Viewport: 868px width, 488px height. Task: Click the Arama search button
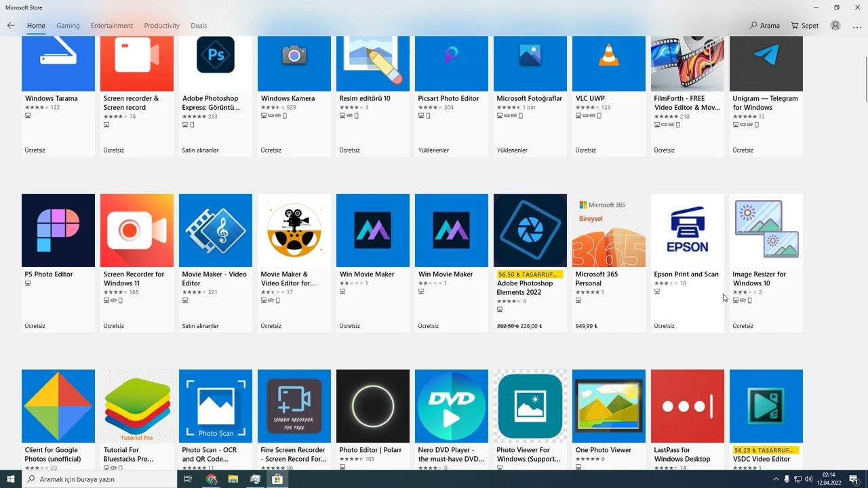tap(764, 26)
